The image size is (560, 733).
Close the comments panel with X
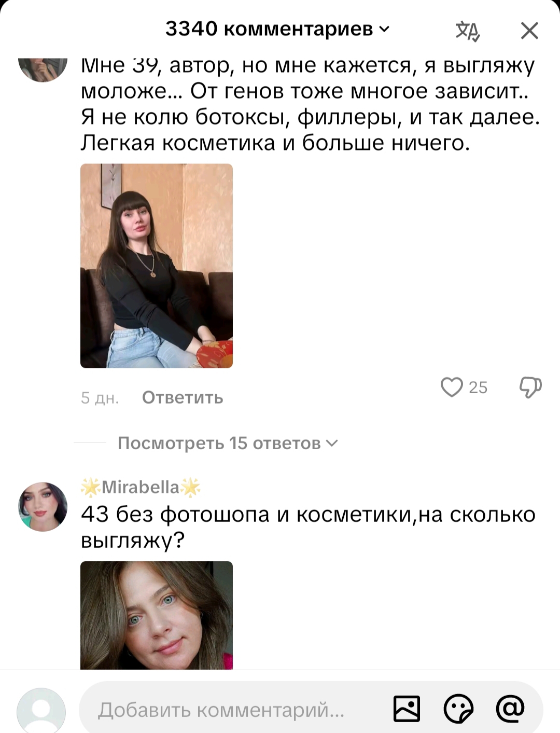tap(529, 31)
